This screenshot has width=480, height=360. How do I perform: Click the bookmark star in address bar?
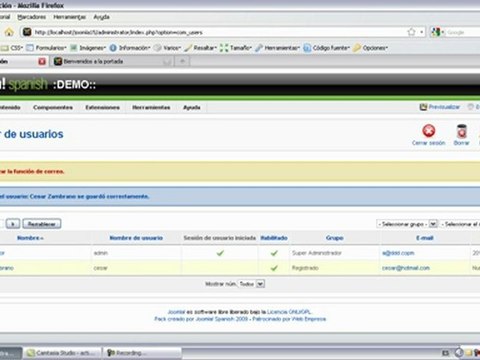[x=412, y=32]
